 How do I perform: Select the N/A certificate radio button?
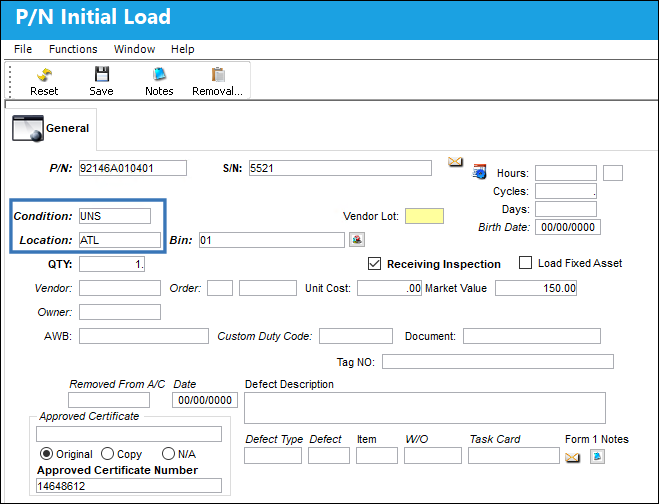coord(168,454)
